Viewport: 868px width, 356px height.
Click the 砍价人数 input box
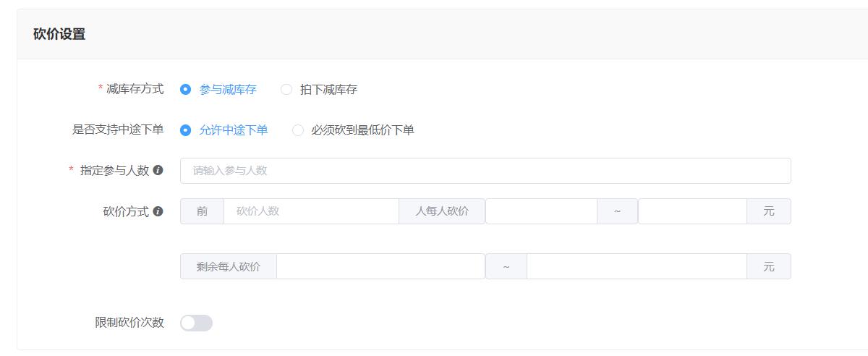pos(311,211)
